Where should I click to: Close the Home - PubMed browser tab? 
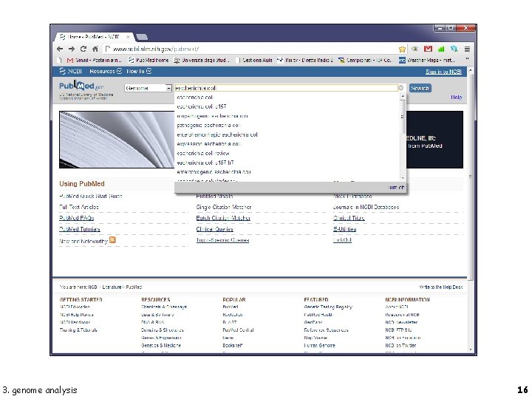129,37
